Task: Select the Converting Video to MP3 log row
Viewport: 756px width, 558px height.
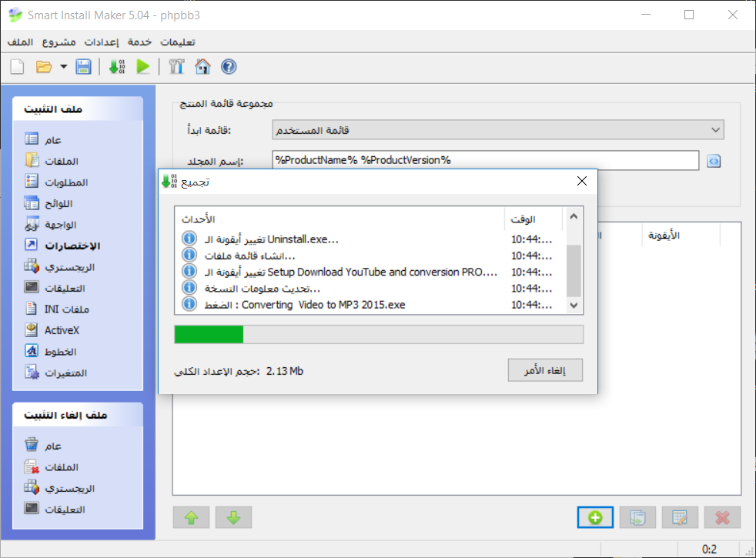Action: point(370,305)
